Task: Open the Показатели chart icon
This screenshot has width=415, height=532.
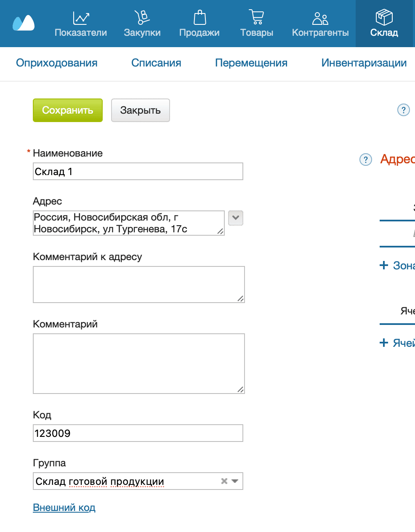Action: [x=80, y=18]
